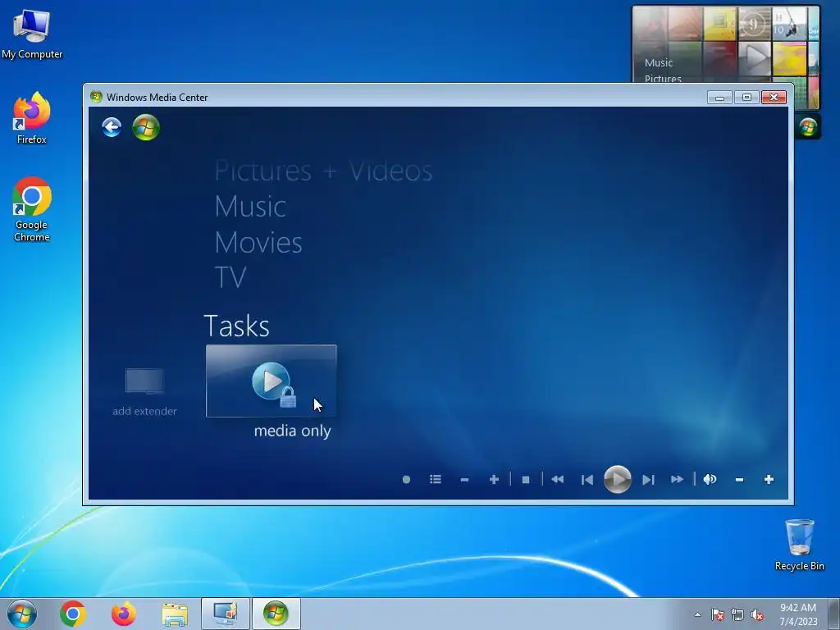This screenshot has width=840, height=630.
Task: Maximize the Windows Media Center window
Action: 746,98
